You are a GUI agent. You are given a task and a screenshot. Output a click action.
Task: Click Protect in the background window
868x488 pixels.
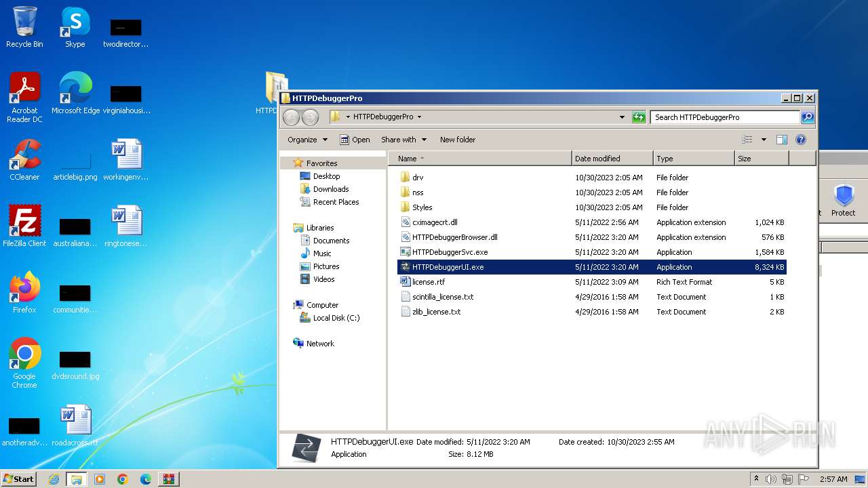pyautogui.click(x=843, y=201)
